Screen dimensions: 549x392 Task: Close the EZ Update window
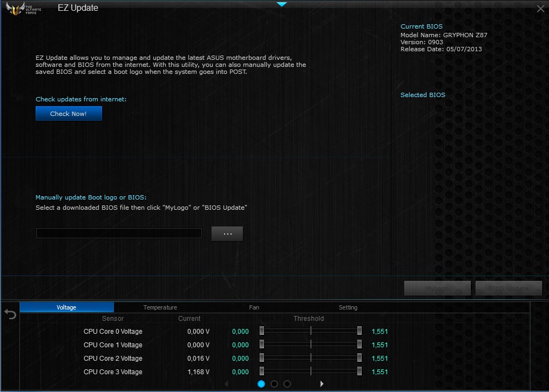tap(540, 9)
